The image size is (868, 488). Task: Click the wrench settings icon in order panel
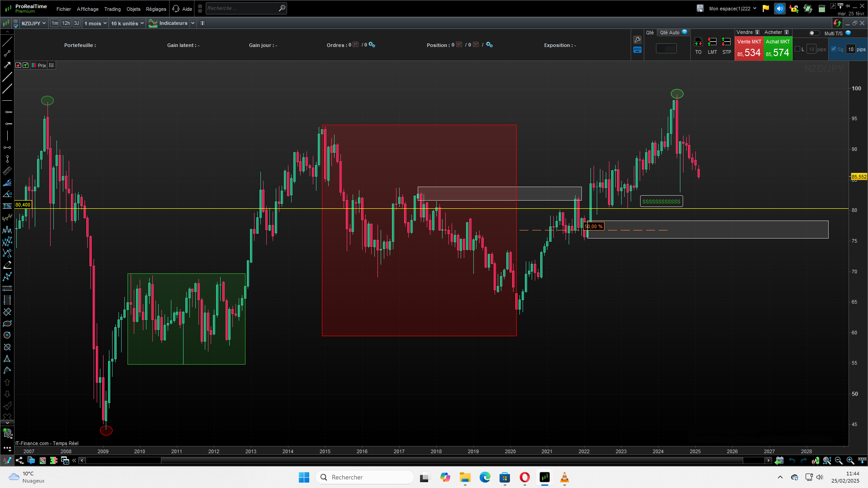[637, 40]
